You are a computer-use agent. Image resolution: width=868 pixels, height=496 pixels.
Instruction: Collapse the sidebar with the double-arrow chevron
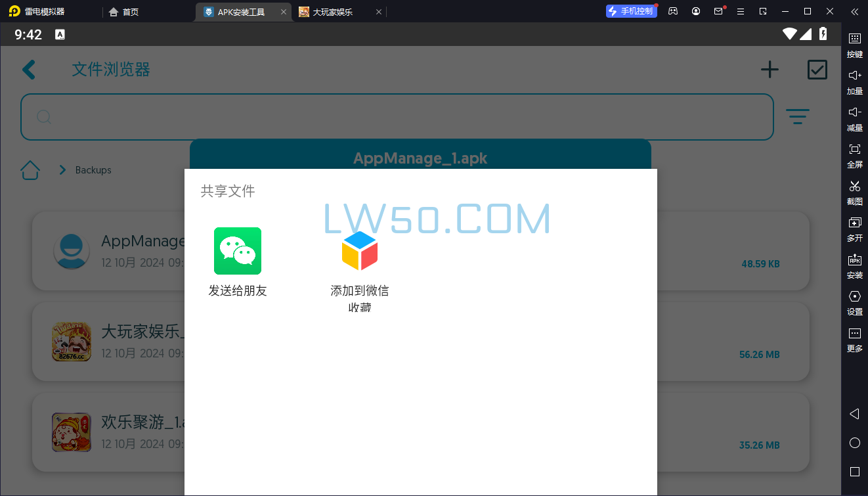point(854,11)
